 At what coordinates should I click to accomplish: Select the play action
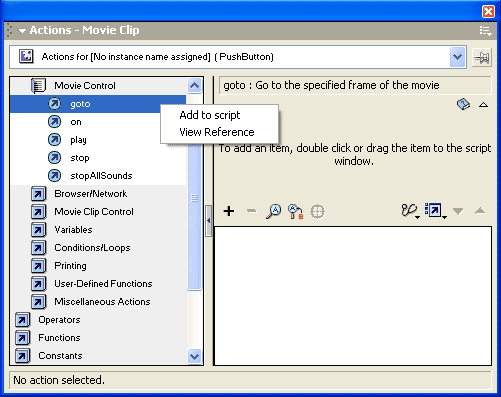(x=78, y=140)
